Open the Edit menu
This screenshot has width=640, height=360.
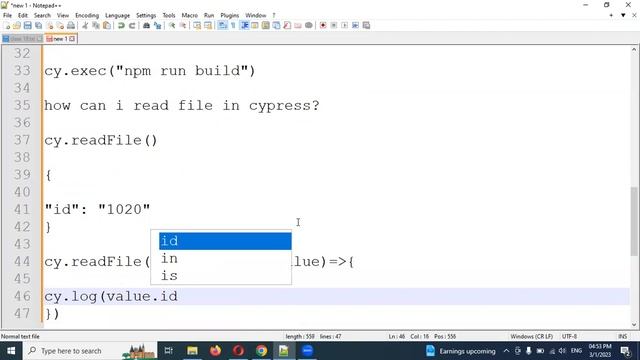point(23,16)
